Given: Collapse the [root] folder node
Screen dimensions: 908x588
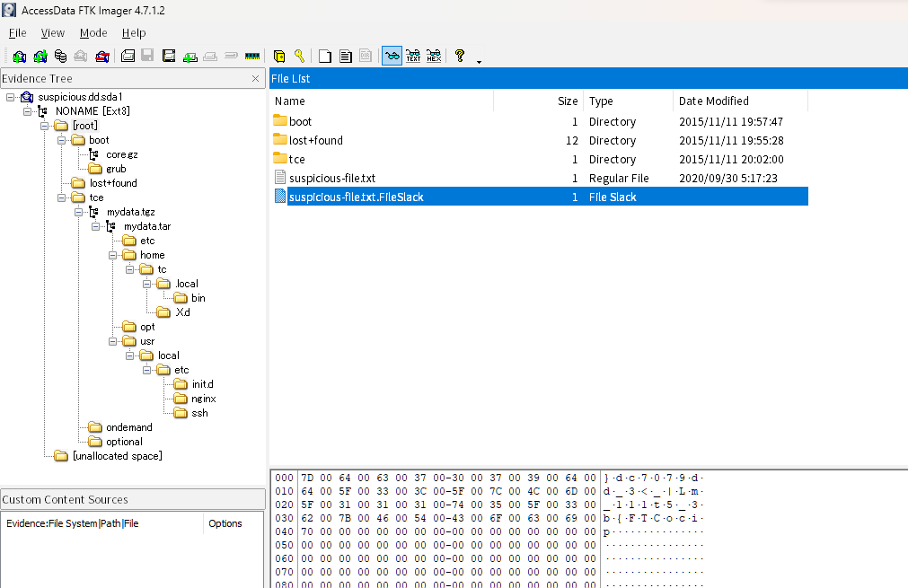Looking at the screenshot, I should point(44,126).
